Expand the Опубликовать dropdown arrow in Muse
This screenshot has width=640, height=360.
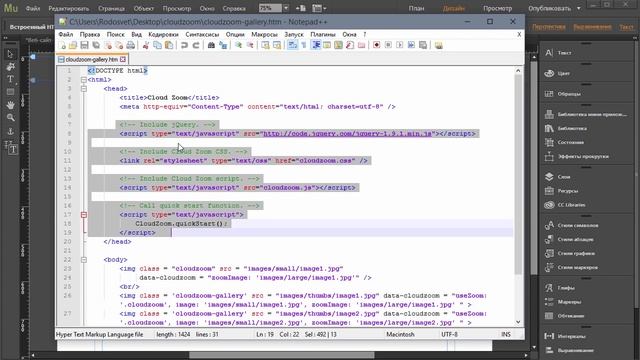pyautogui.click(x=579, y=9)
